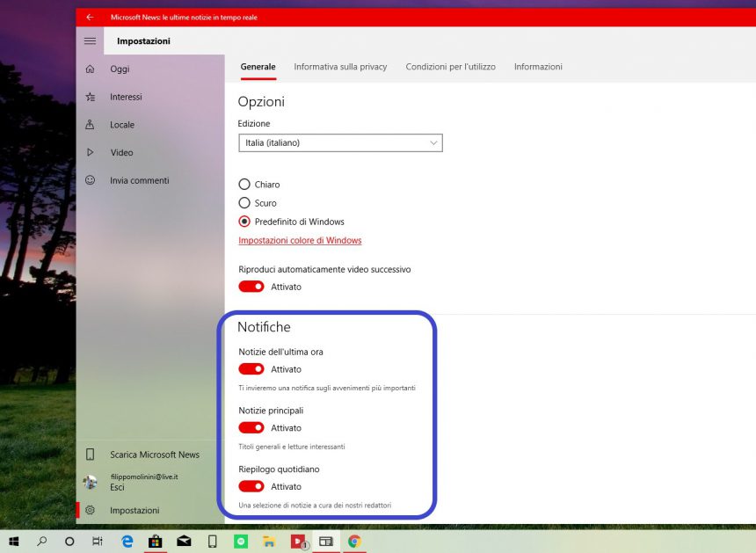Screen dimensions: 756x553
Task: Disable the Riepilogo quotidiano toggle
Action: click(251, 486)
